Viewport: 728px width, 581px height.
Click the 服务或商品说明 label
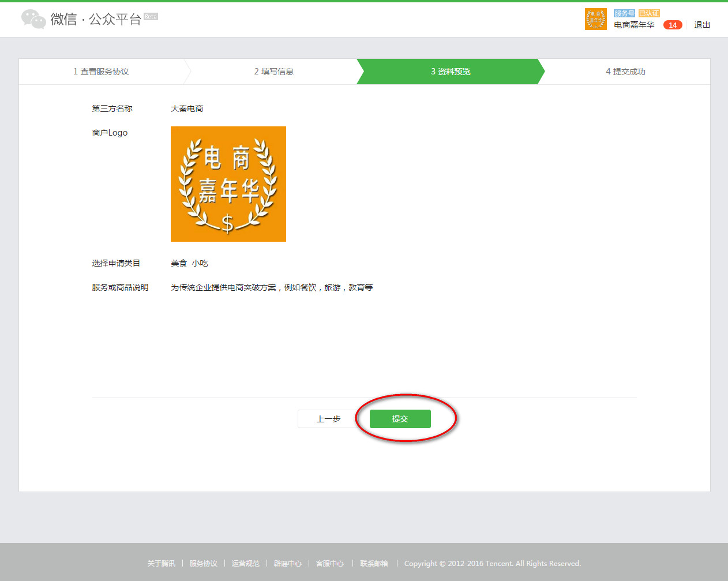click(120, 287)
